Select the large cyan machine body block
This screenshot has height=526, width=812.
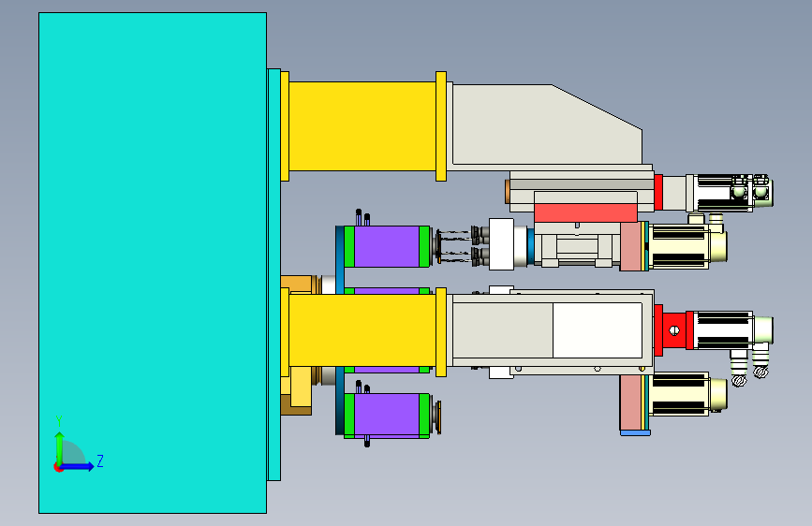[153, 263]
